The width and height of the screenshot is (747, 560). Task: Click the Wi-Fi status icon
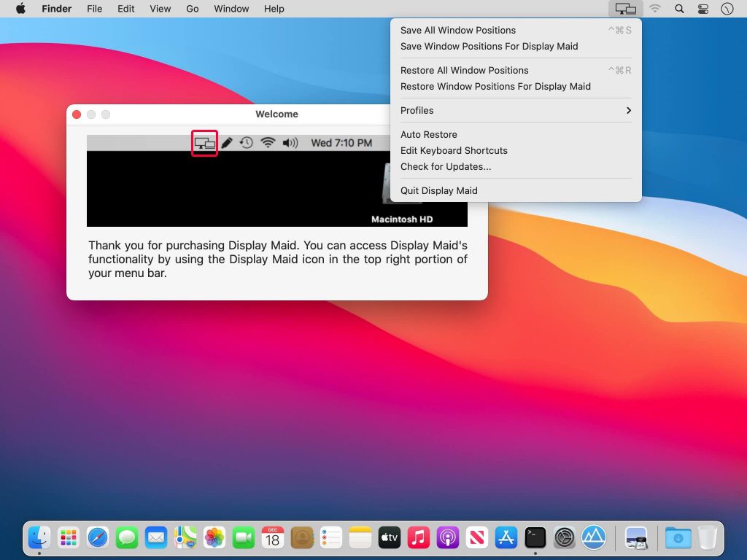pyautogui.click(x=655, y=9)
